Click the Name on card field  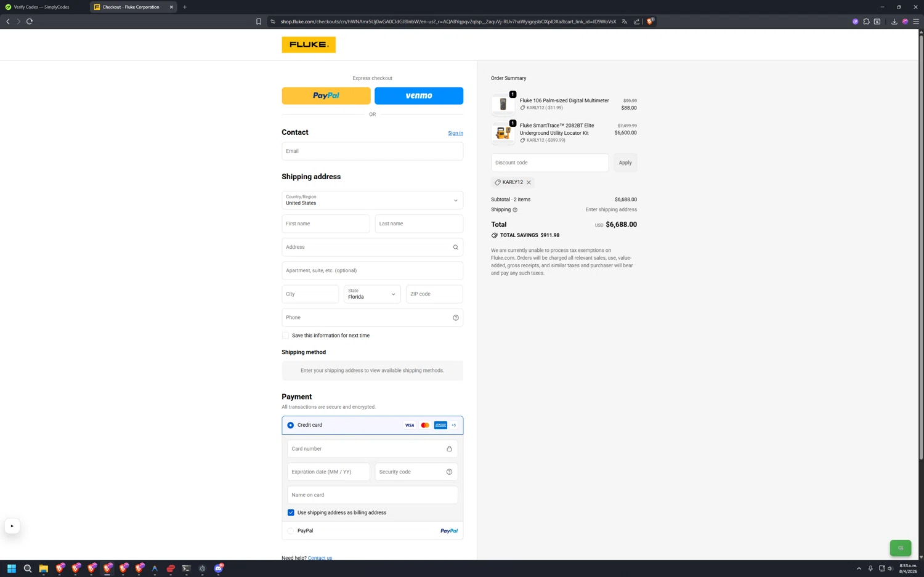tap(372, 494)
